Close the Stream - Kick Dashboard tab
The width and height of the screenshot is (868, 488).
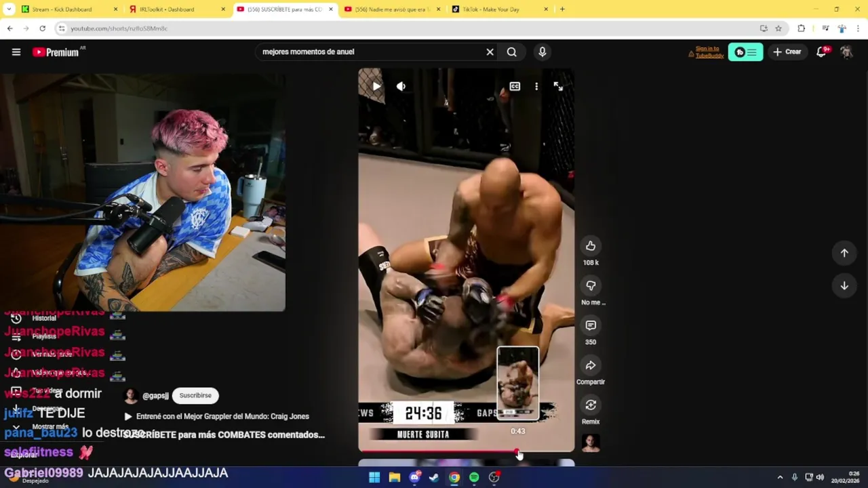[115, 9]
